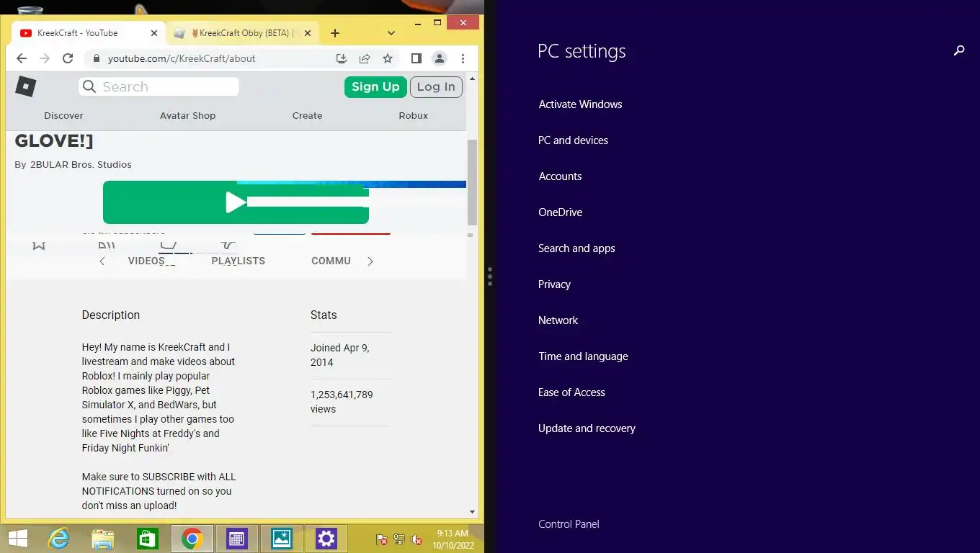Click the Log In button
The image size is (980, 553).
436,86
